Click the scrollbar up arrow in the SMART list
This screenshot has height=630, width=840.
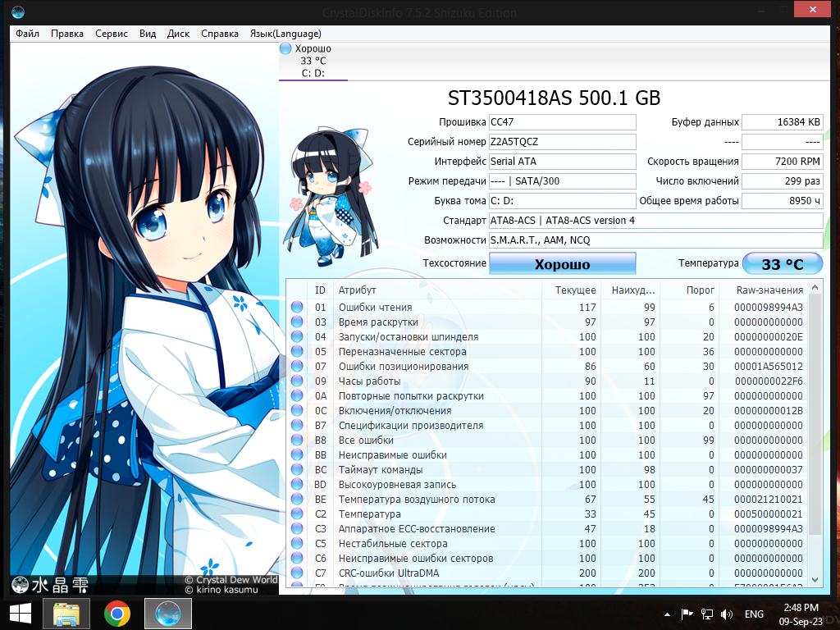click(815, 286)
